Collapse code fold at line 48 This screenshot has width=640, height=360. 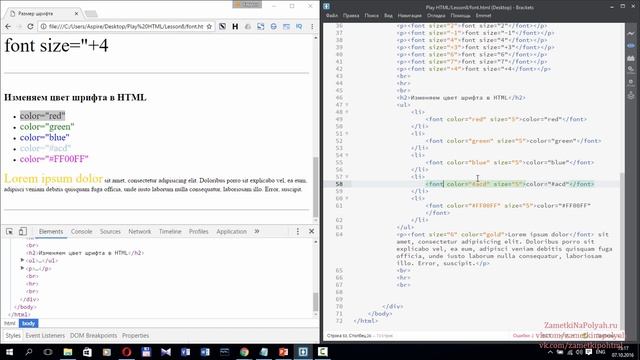click(x=347, y=112)
